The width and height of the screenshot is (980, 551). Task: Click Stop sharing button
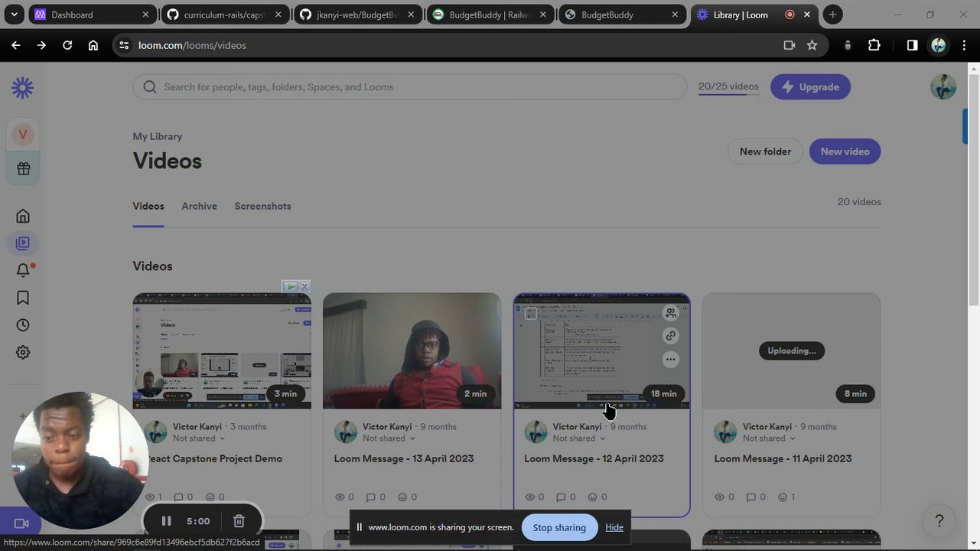pyautogui.click(x=559, y=528)
